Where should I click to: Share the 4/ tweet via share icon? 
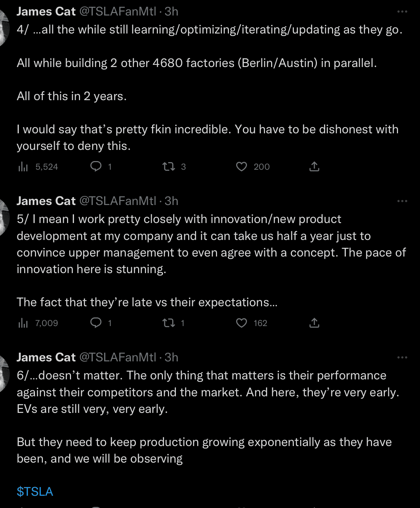(314, 166)
